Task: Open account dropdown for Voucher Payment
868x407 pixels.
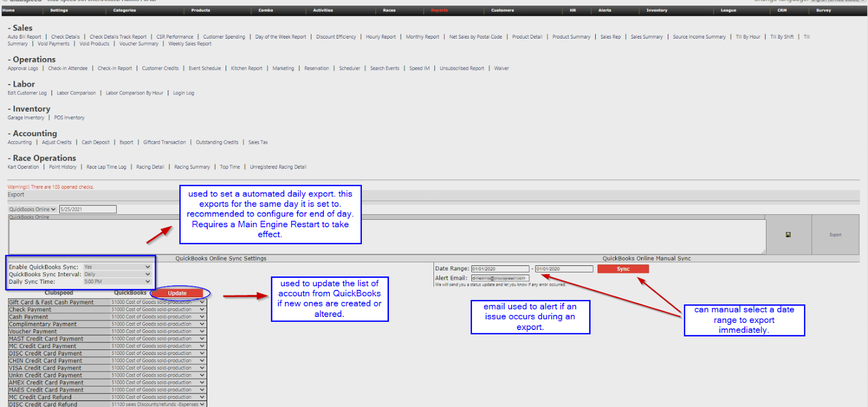Action: click(158, 332)
